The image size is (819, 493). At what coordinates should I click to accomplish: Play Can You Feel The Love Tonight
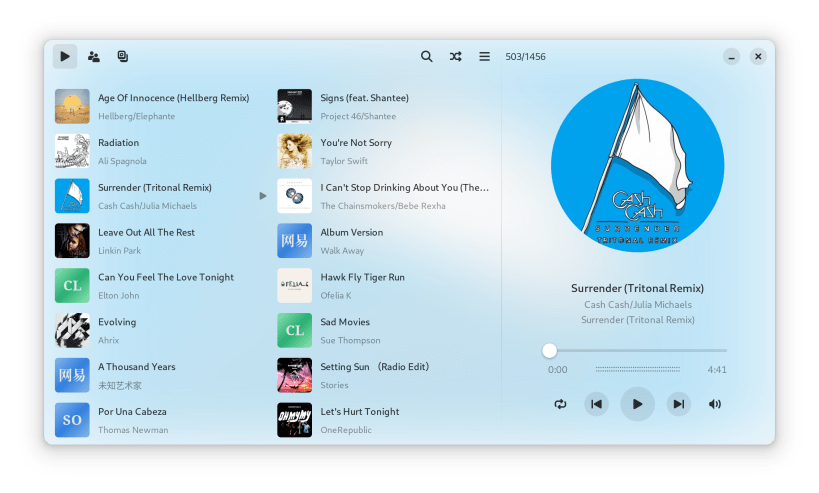(x=161, y=286)
